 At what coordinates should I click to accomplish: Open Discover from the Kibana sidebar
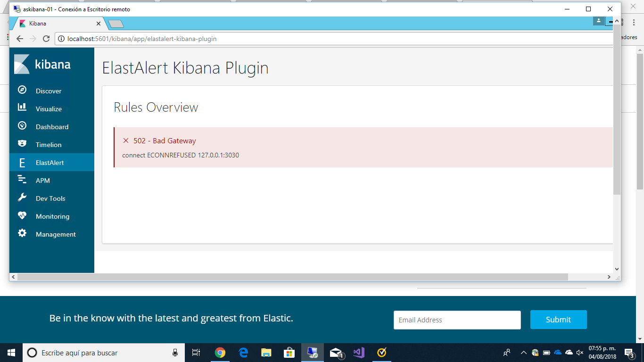pos(49,90)
